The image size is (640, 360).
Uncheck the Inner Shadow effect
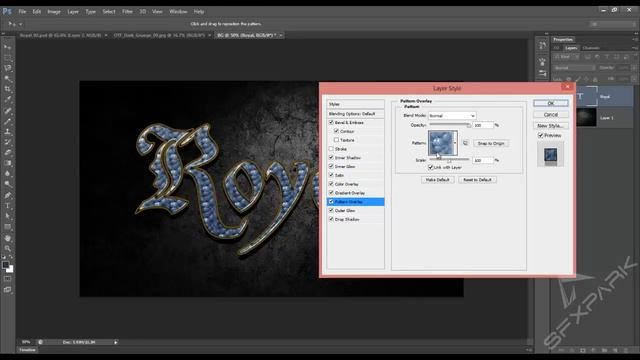coord(331,158)
